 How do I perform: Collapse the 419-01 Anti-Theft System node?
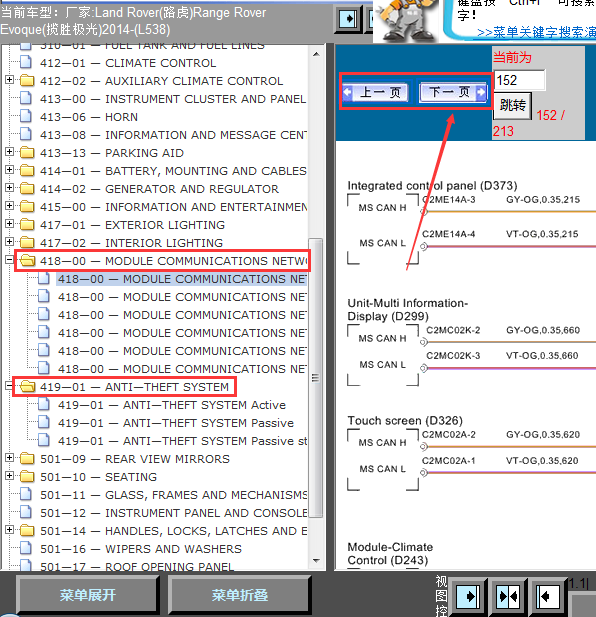tap(9, 386)
